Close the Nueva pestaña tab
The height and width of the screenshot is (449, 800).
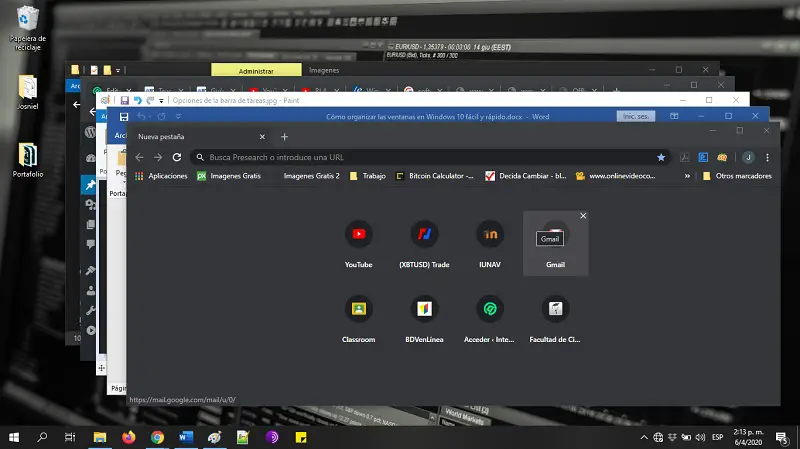click(x=262, y=137)
